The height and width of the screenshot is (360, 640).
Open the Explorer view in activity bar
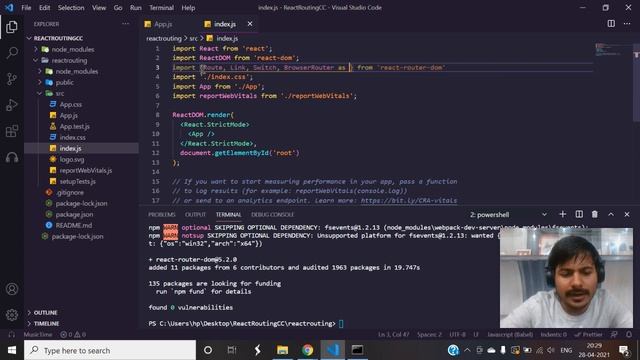12,27
